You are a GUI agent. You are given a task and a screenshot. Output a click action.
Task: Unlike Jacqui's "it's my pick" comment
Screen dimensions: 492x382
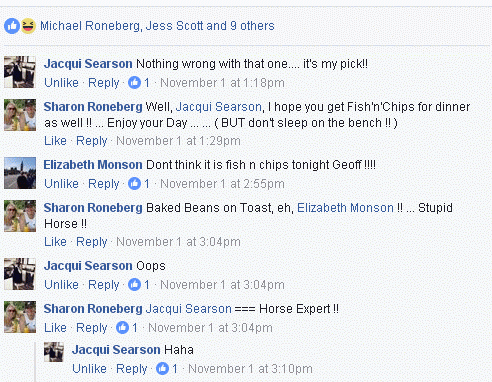61,83
